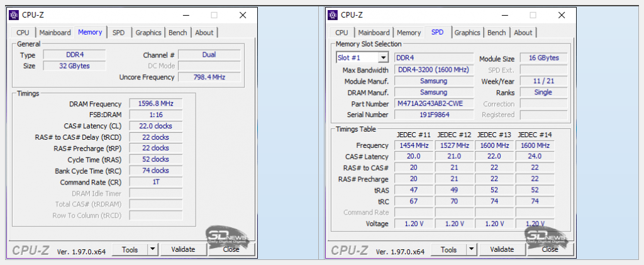The image size is (644, 265).
Task: Click the DDR4 memory Type field
Action: point(75,55)
